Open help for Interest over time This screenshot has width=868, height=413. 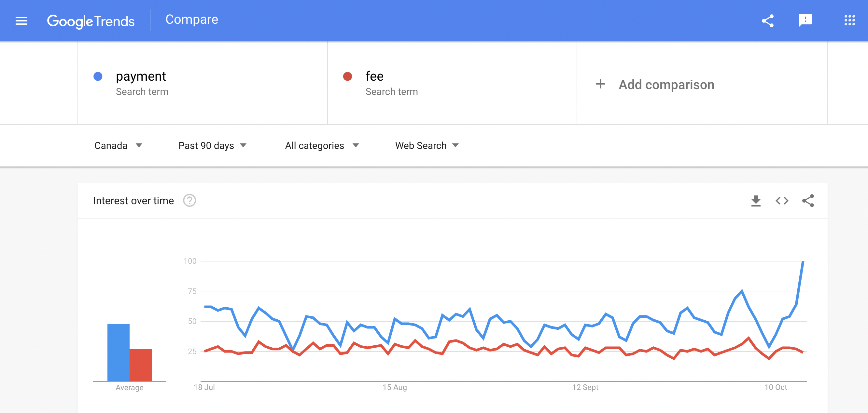coord(189,201)
